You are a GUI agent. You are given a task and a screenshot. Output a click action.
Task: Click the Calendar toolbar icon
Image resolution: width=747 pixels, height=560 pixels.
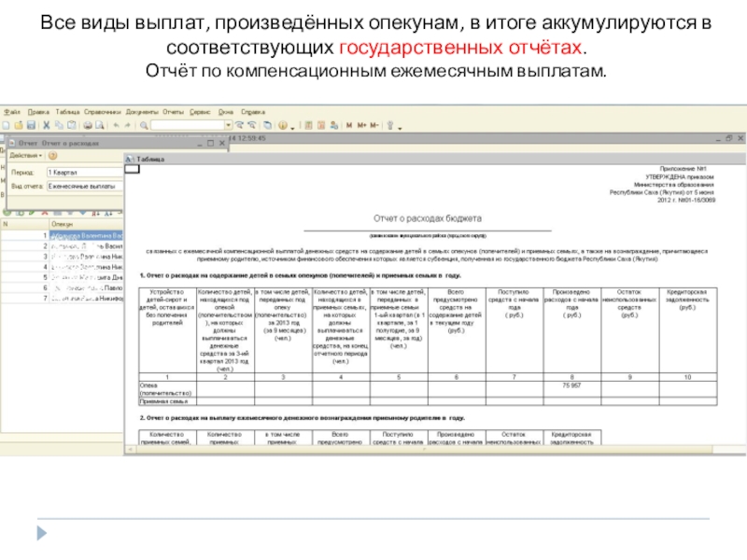(x=321, y=125)
